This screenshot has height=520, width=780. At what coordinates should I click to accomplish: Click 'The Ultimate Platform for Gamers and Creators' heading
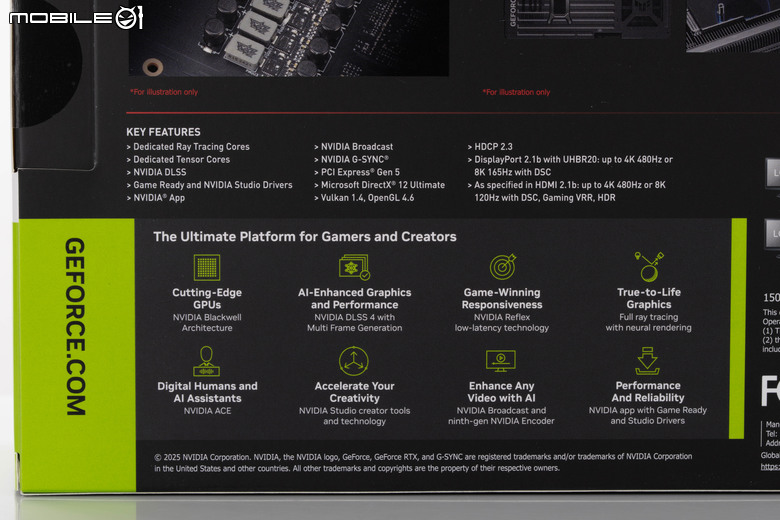304,237
